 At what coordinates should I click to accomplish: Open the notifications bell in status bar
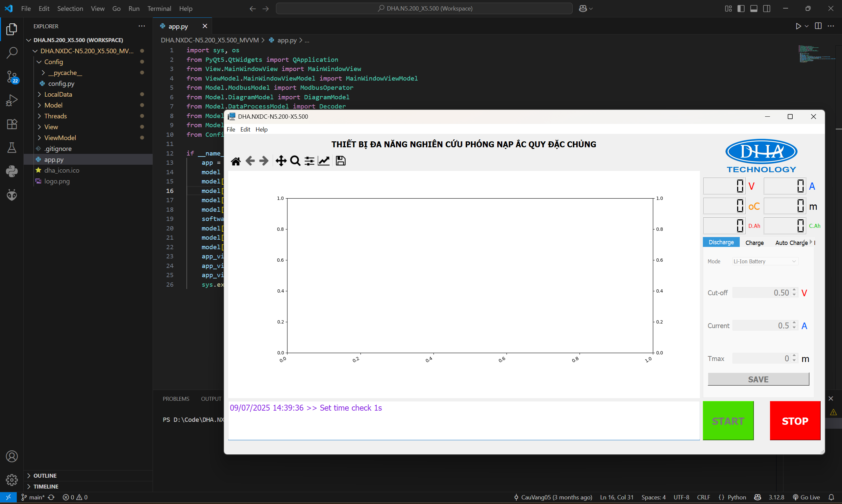tap(831, 497)
